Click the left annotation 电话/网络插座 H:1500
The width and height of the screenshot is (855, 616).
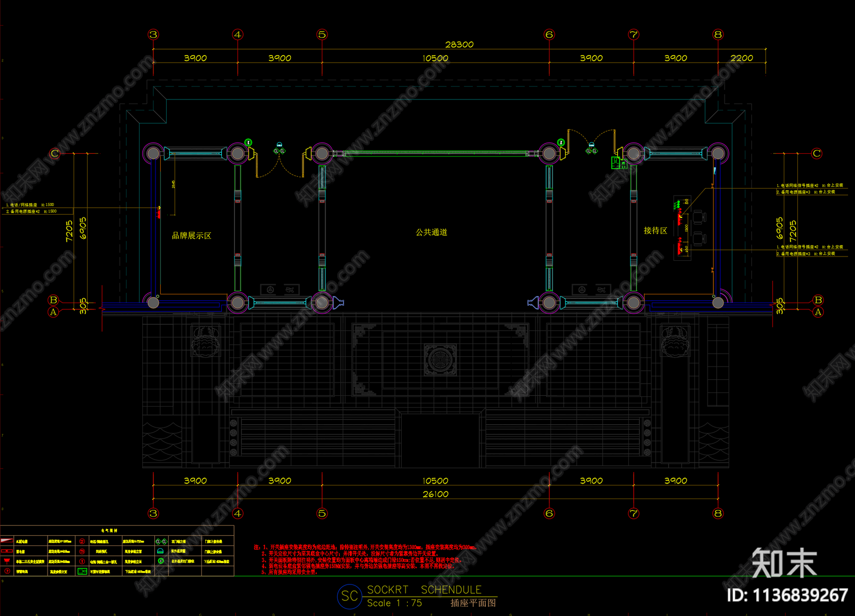tap(30, 205)
